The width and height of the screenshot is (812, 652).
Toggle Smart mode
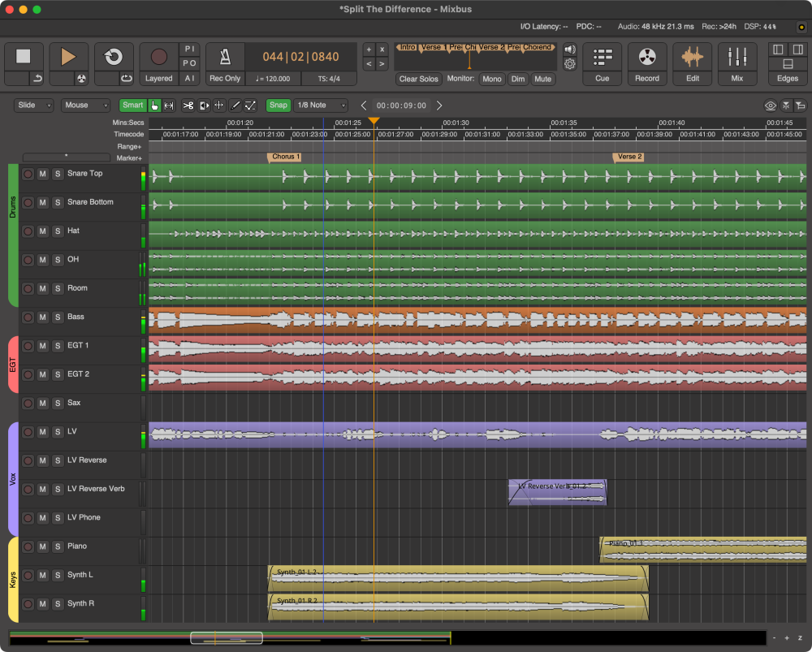tap(132, 105)
